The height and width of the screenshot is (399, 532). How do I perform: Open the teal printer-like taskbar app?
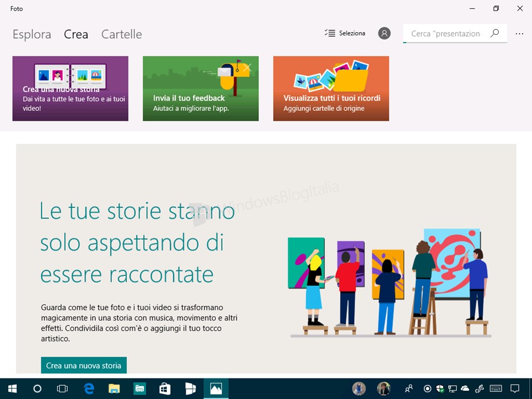140,388
